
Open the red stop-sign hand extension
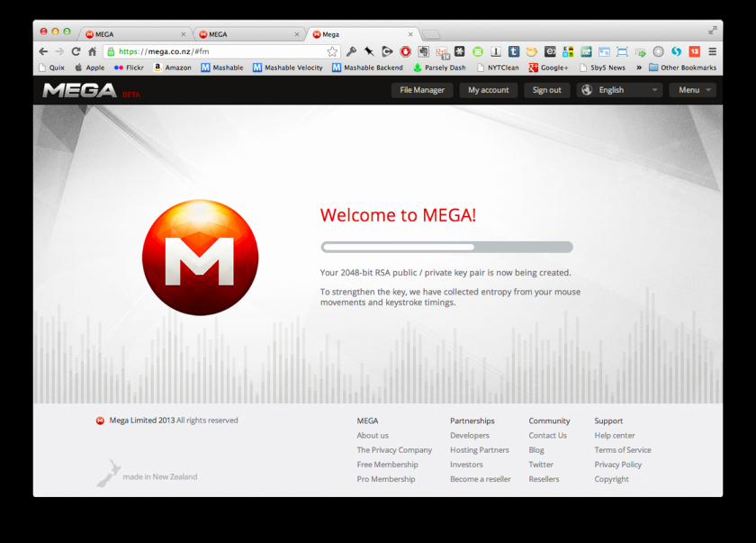[406, 51]
